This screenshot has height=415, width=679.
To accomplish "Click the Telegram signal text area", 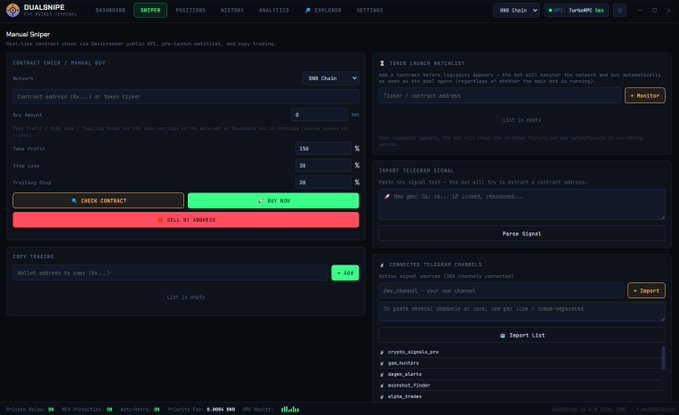I will 522,204.
